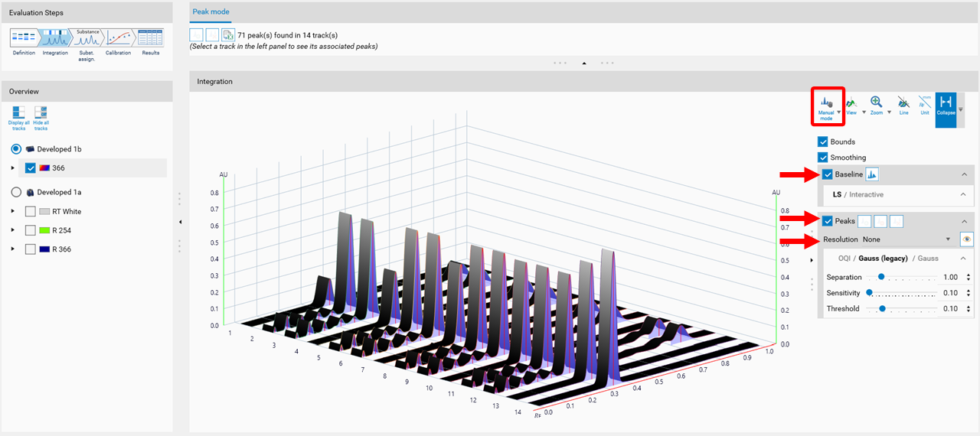Go to the Subst. assign. step
Image resolution: width=980 pixels, height=436 pixels.
(87, 44)
